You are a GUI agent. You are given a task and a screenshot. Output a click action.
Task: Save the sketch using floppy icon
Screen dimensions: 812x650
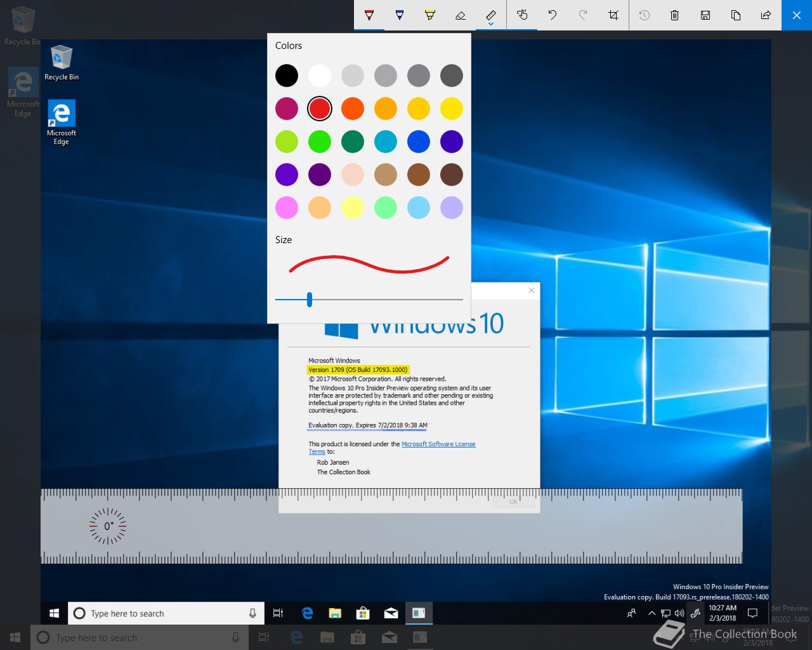pyautogui.click(x=705, y=15)
